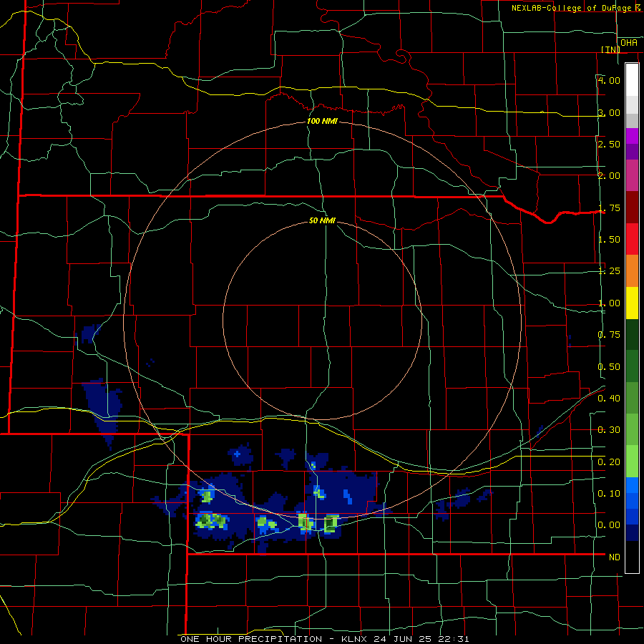Image resolution: width=644 pixels, height=644 pixels.
Task: Click the 2.50 legend value
Action: click(609, 144)
